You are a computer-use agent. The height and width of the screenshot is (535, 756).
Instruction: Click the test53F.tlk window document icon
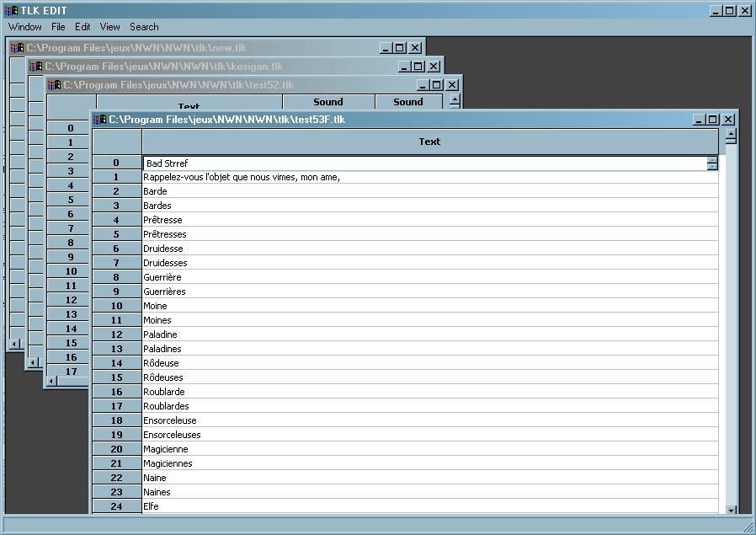pos(99,120)
